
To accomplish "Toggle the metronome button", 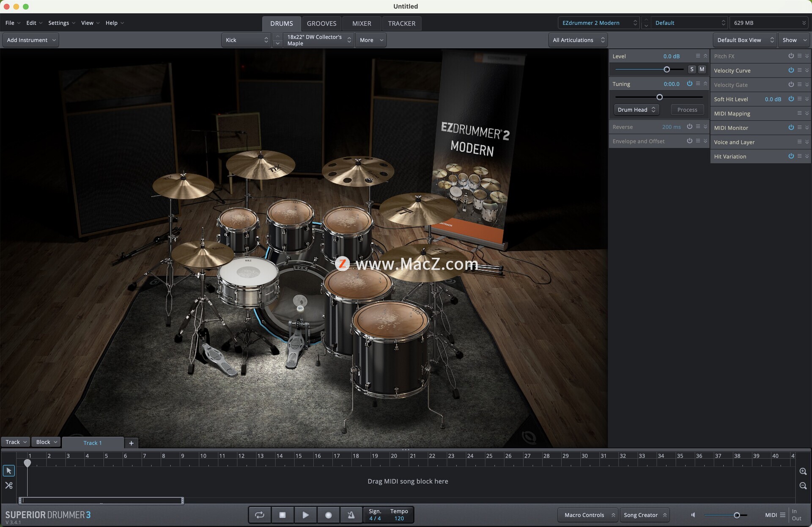I will (x=351, y=515).
